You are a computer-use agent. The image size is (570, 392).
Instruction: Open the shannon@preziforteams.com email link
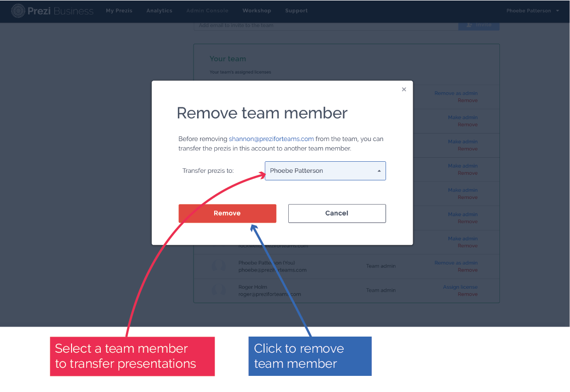[271, 139]
